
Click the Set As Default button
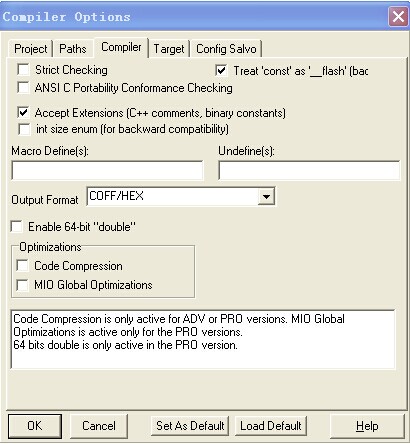(190, 426)
